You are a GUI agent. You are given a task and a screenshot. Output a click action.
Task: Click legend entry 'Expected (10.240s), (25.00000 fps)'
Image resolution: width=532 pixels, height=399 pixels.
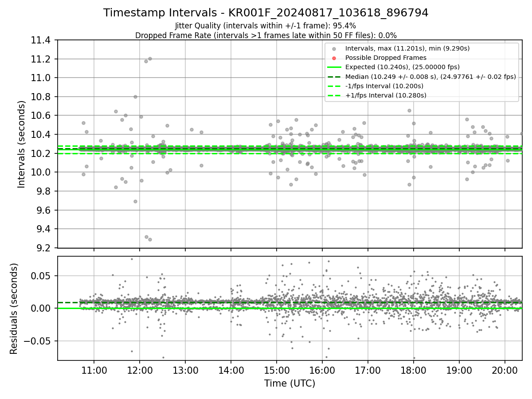[403, 67]
